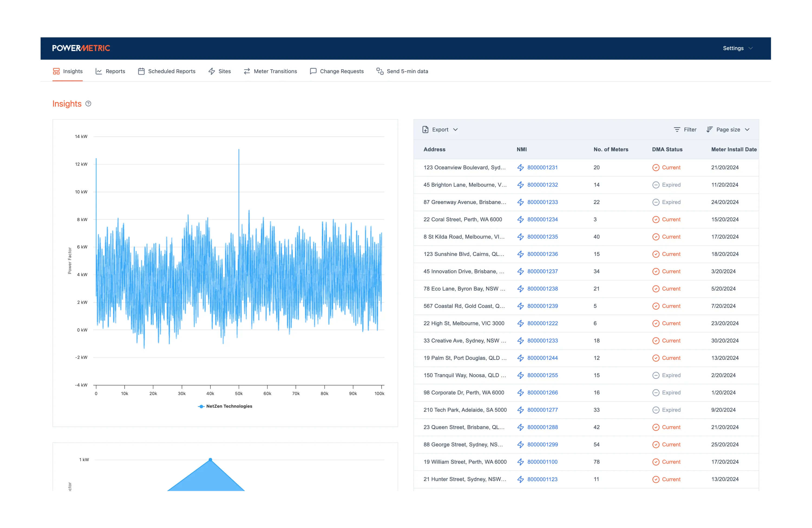This screenshot has height=528, width=812.
Task: Expand the Settings dropdown
Action: 737,48
